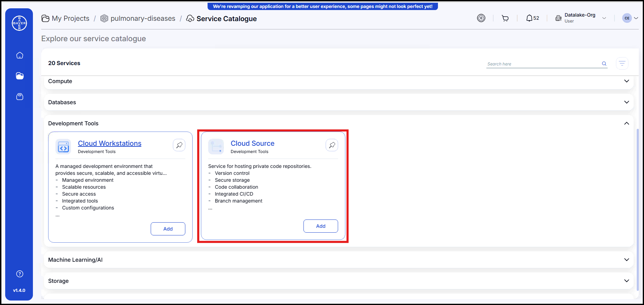
Task: Open the shopping cart icon
Action: pyautogui.click(x=505, y=18)
